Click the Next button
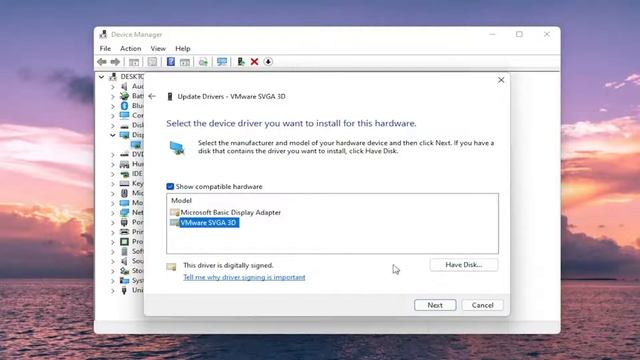 pos(435,305)
